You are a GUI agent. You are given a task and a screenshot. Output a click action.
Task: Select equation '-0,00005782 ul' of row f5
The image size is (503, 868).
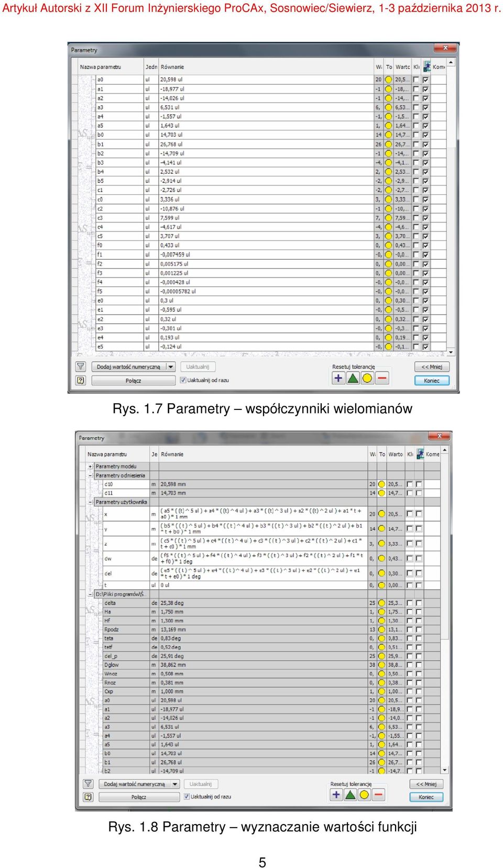click(266, 292)
